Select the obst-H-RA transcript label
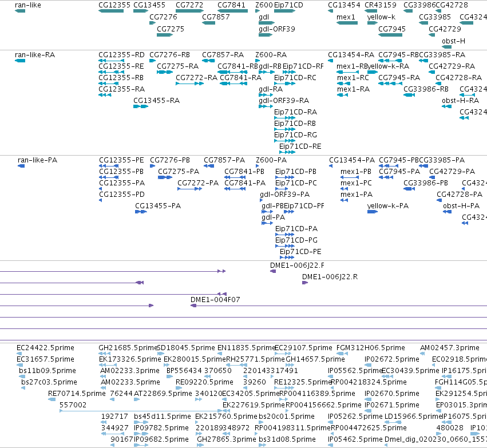Screen dimensions: 487x448 (460, 101)
